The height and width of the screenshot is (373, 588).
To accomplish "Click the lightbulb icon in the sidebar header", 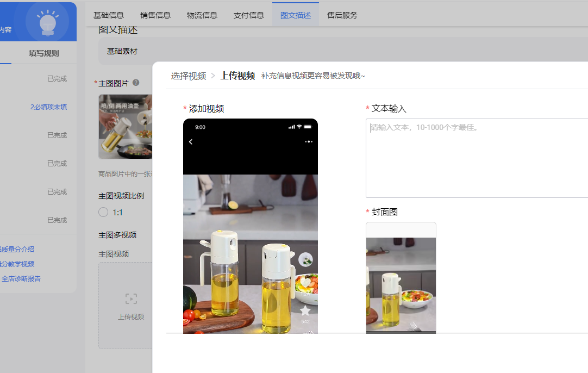I will tap(48, 22).
